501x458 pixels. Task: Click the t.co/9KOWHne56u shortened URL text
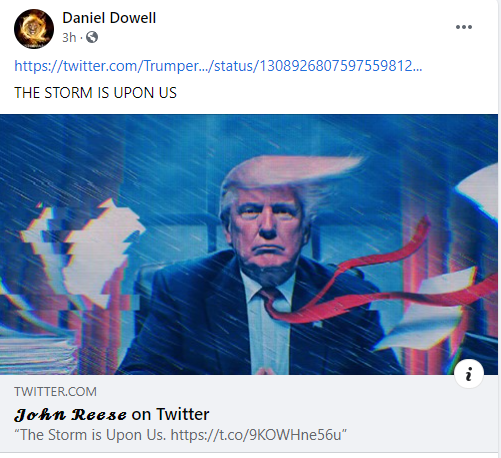(x=256, y=435)
